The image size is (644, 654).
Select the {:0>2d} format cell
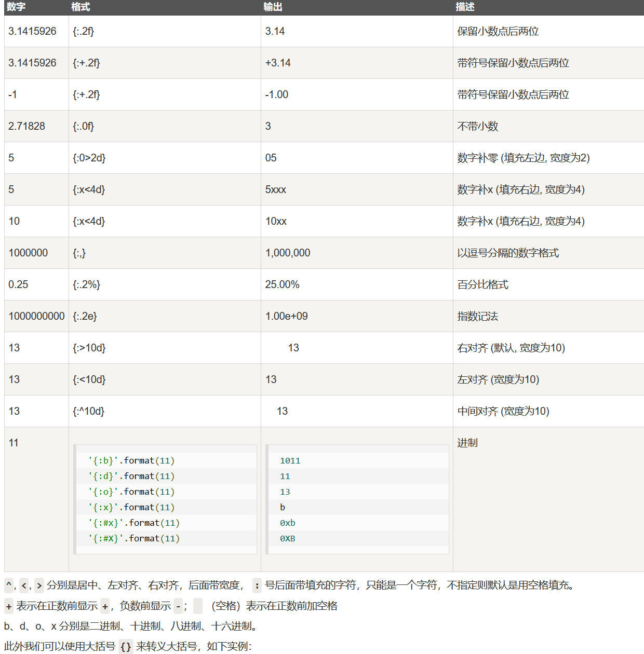pos(165,158)
